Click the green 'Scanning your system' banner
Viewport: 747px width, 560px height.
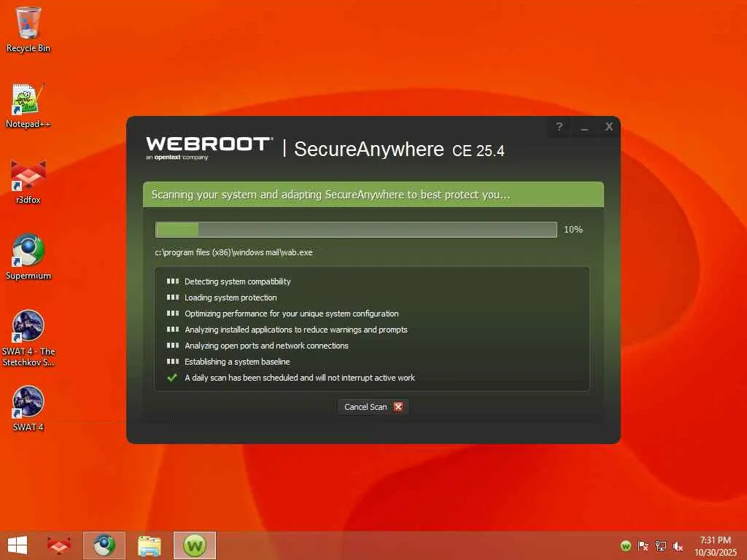pos(373,194)
